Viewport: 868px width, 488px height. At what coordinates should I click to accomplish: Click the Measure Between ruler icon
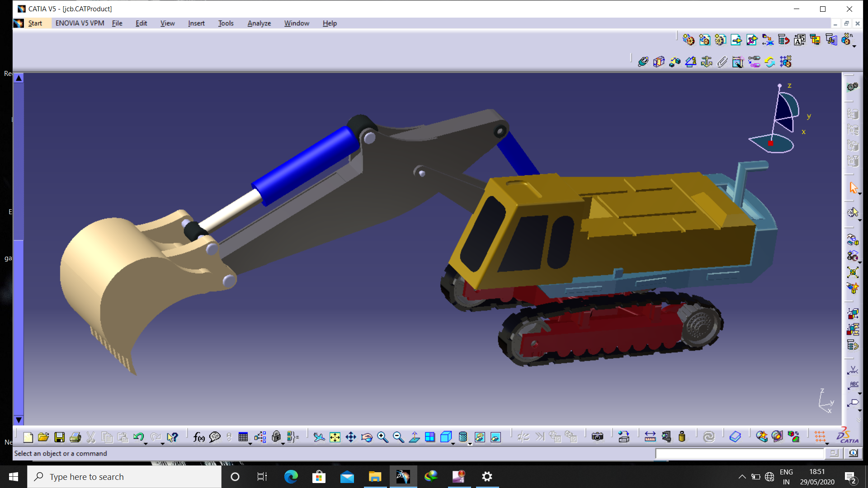650,437
